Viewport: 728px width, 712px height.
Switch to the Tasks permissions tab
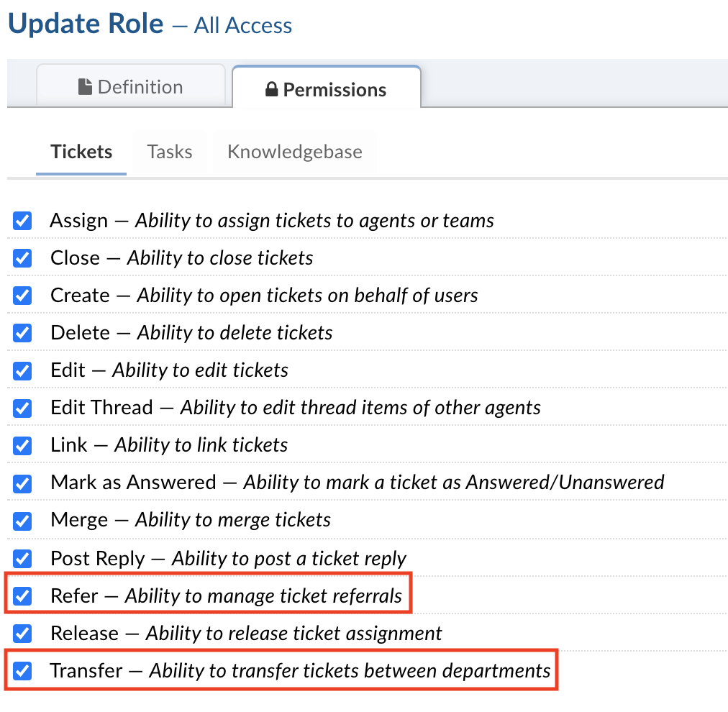(170, 152)
